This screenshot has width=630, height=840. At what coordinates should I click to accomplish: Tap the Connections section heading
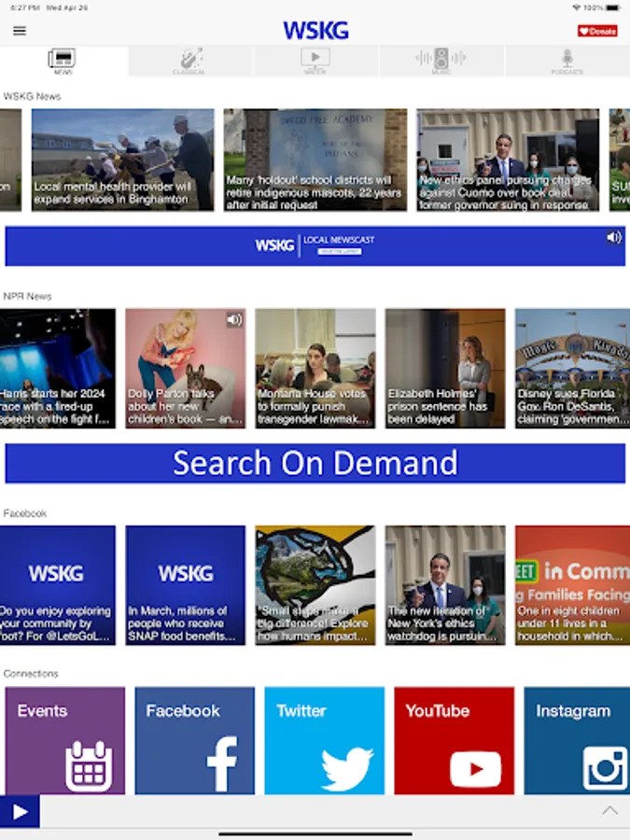tap(31, 673)
